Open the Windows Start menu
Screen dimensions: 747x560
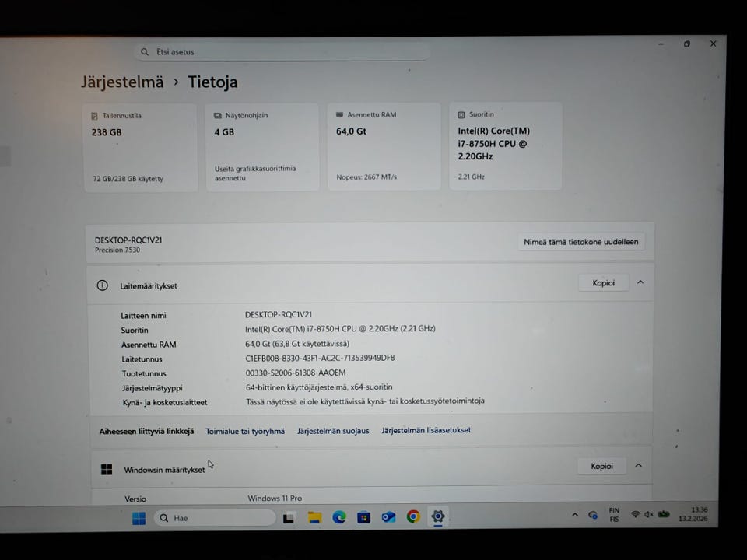point(139,518)
